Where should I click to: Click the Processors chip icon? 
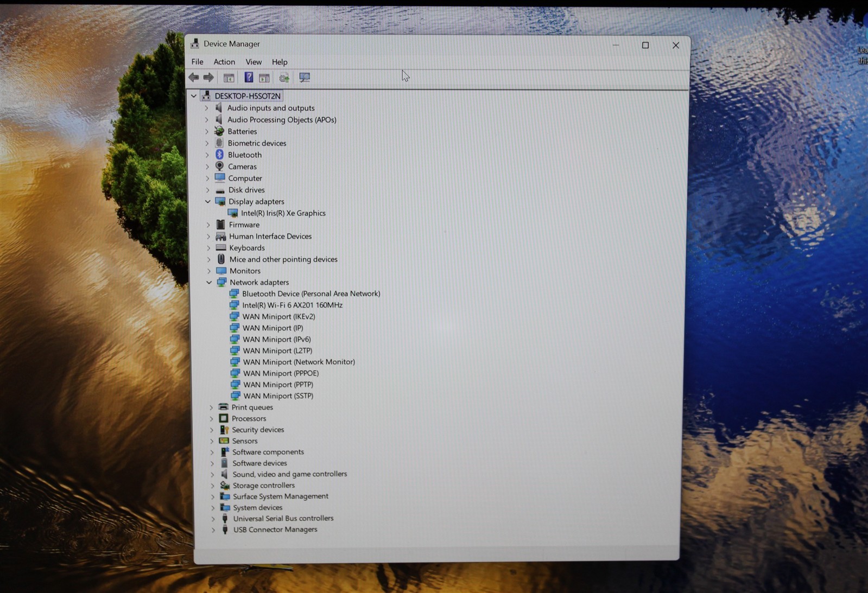coord(223,418)
